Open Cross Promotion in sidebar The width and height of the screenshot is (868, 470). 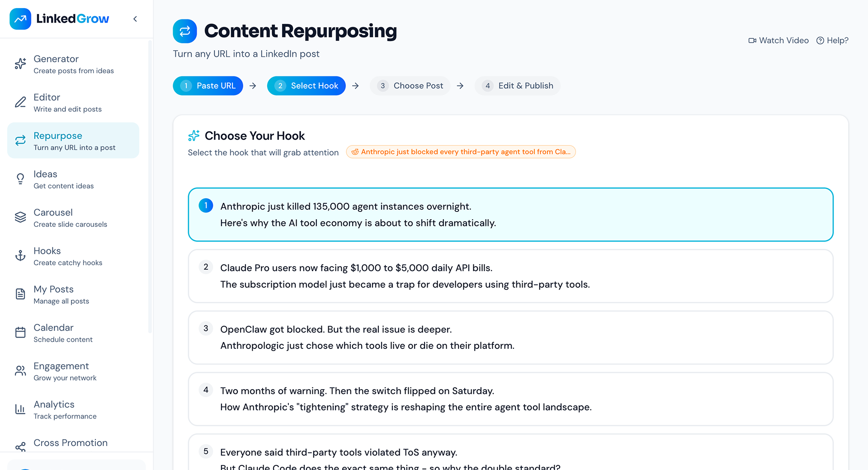pyautogui.click(x=73, y=444)
